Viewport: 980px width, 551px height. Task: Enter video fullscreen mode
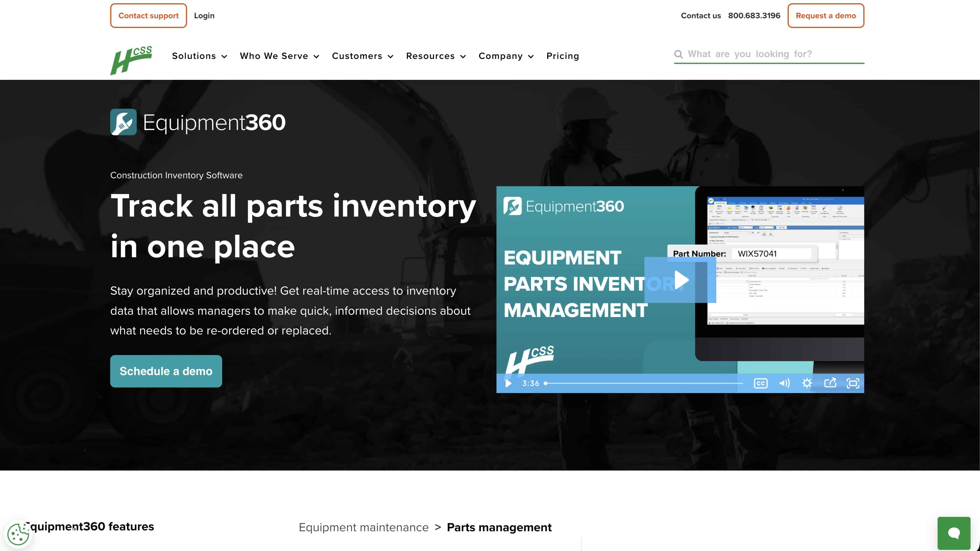[x=852, y=383]
